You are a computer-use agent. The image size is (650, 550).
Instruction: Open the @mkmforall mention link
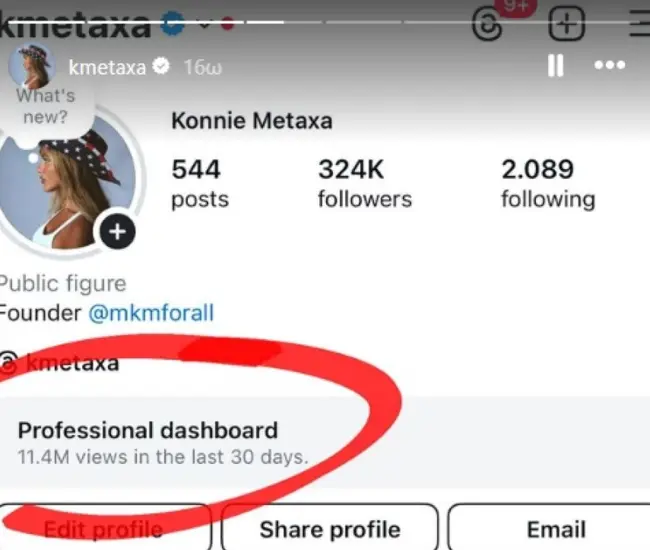[x=151, y=313]
